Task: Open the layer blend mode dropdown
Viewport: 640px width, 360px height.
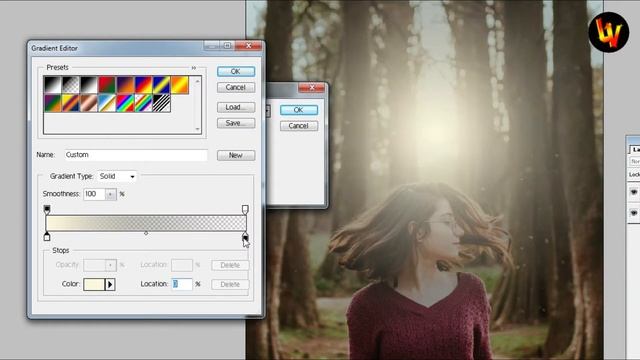Action: (x=635, y=162)
